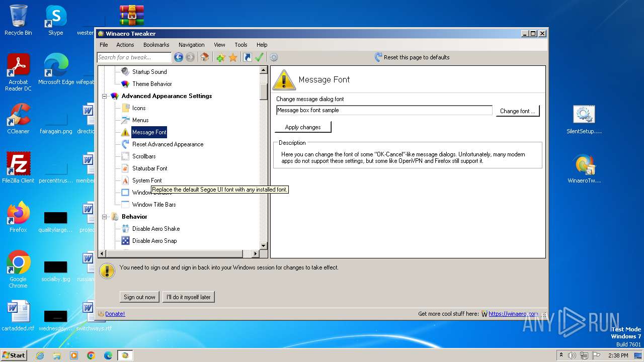Click the tree horizontal scroll right arrow
The width and height of the screenshot is (644, 362).
(x=256, y=254)
